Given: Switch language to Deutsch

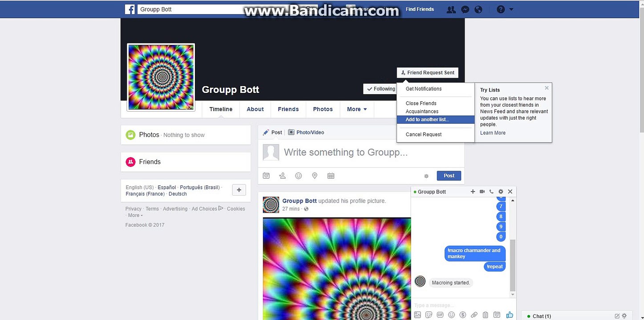Looking at the screenshot, I should tap(178, 194).
